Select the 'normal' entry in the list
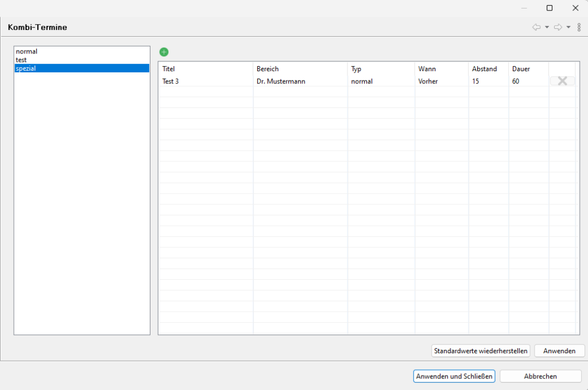This screenshot has height=390, width=588. [x=26, y=52]
